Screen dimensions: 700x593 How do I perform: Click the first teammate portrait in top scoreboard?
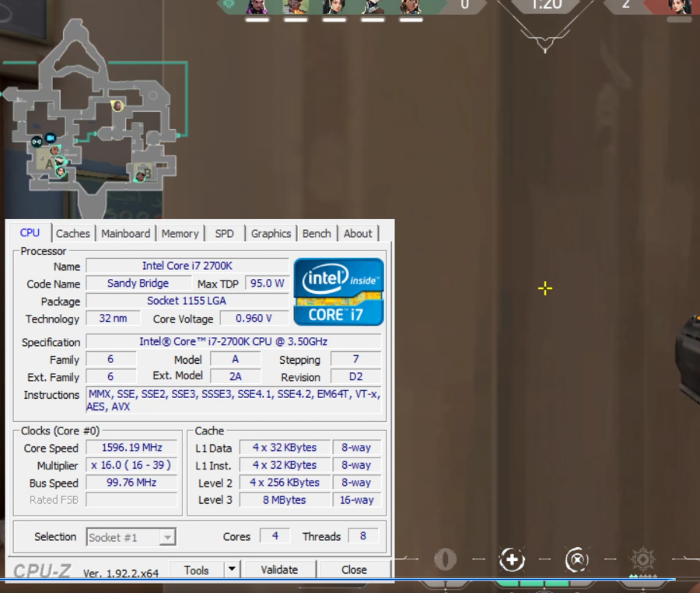tap(257, 7)
